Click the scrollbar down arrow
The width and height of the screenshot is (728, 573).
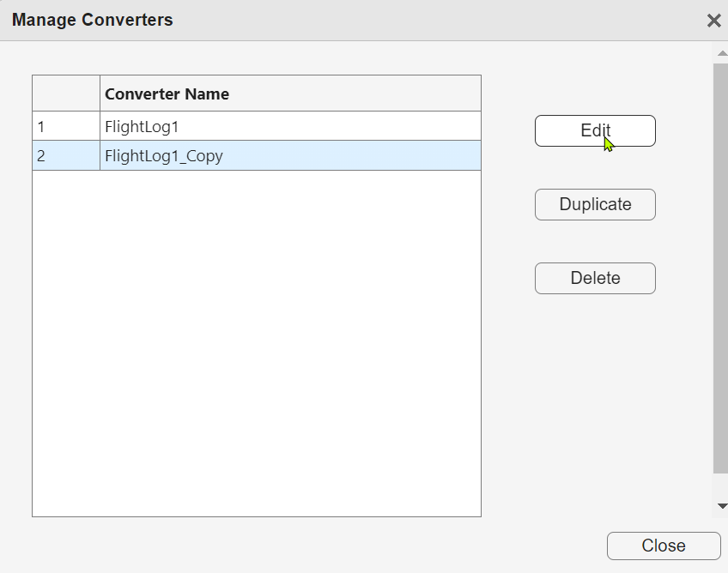click(x=721, y=506)
